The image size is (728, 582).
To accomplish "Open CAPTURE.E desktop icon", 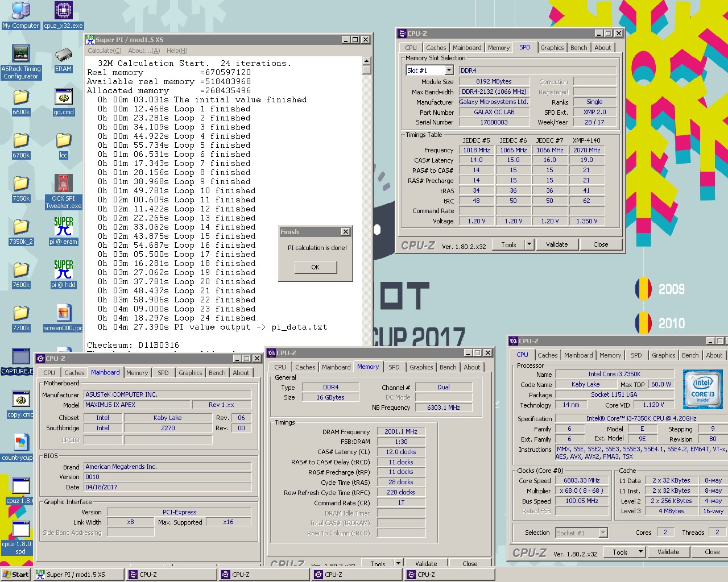I will [17, 361].
